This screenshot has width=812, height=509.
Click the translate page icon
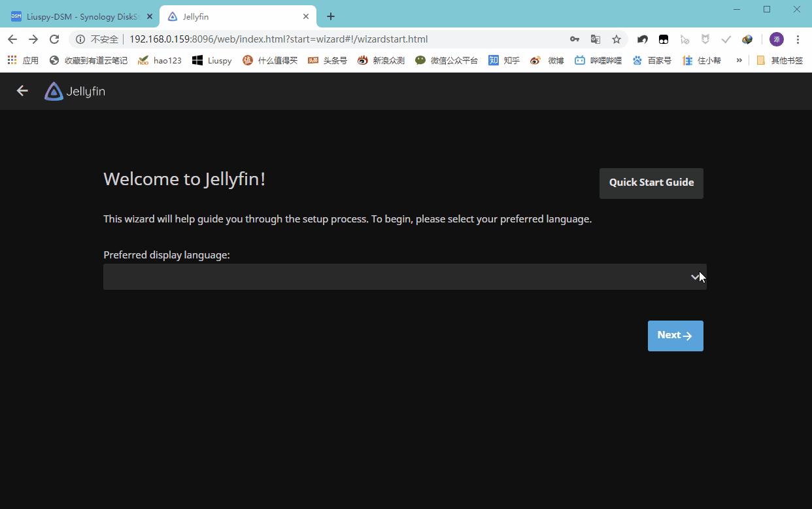point(595,39)
